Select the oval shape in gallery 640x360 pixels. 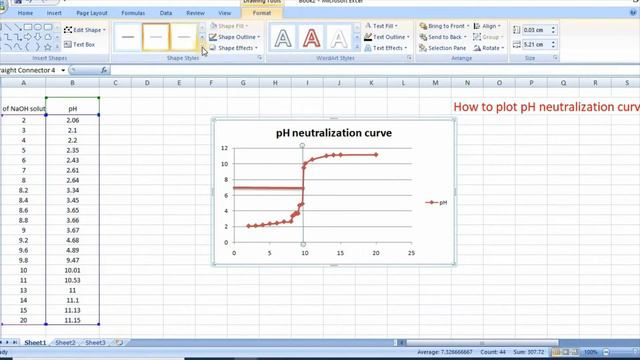click(38, 27)
